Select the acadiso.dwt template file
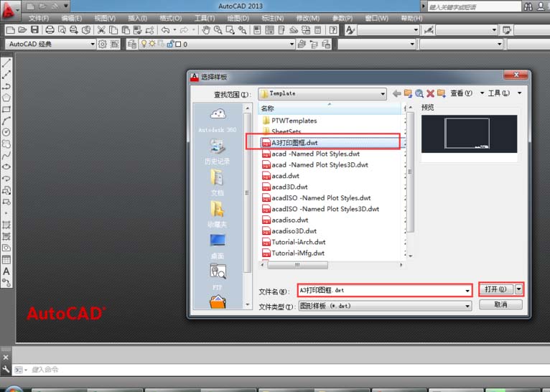 tap(285, 220)
